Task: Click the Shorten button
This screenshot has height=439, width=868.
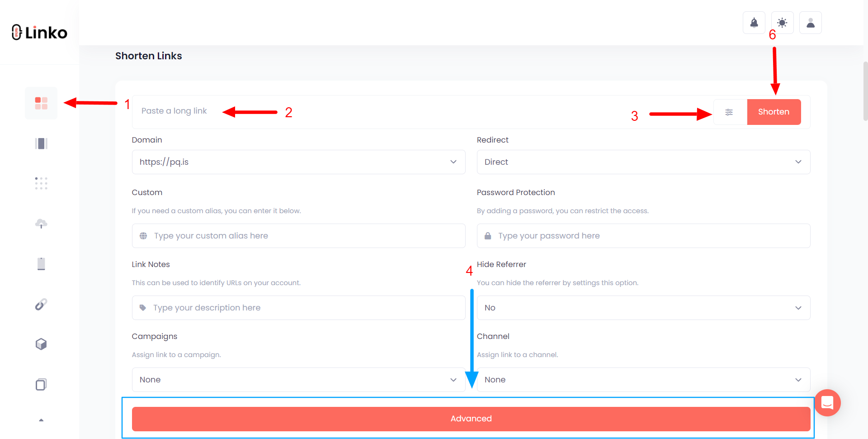Action: pos(774,112)
